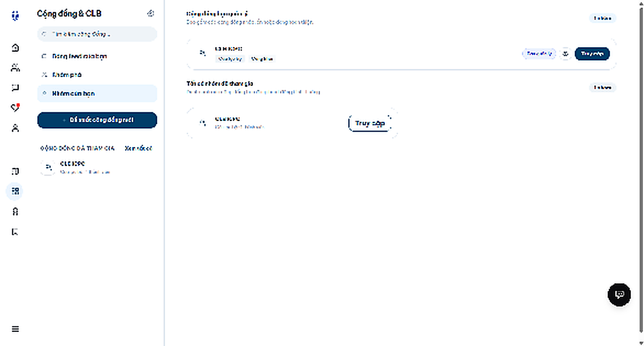Open the "Dòng feed của bạn" sidebar item
Screen dimensions: 644x346
(x=97, y=56)
